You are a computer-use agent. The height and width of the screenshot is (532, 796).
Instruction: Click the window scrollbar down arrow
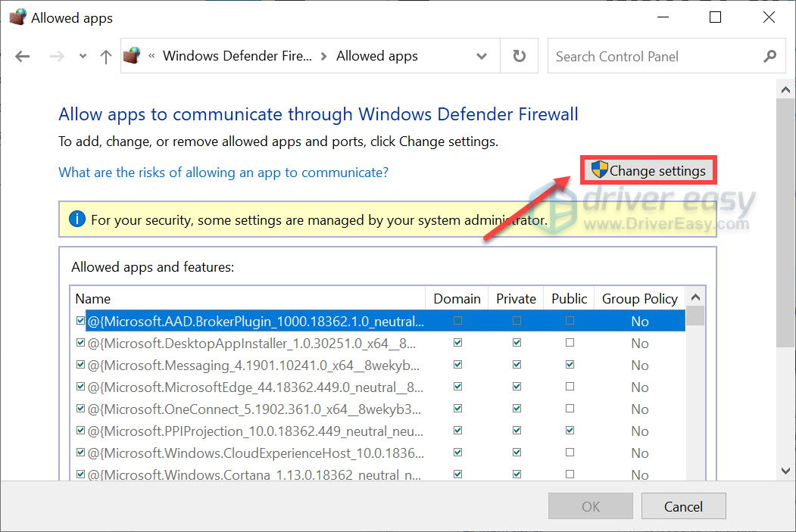tap(786, 471)
